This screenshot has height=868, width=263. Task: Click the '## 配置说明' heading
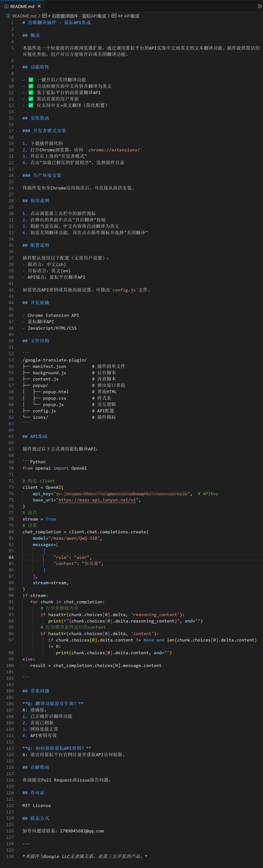(36, 245)
